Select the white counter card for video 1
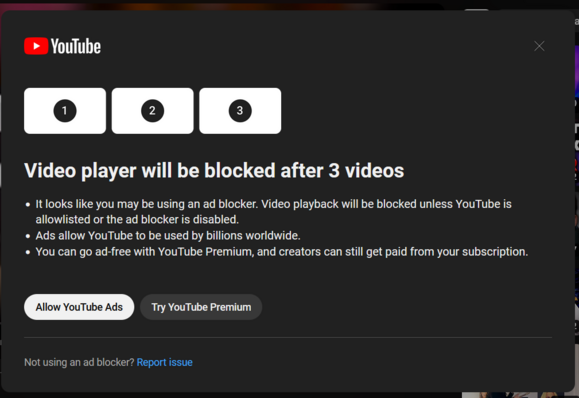Viewport: 579px width, 398px height. tap(65, 111)
